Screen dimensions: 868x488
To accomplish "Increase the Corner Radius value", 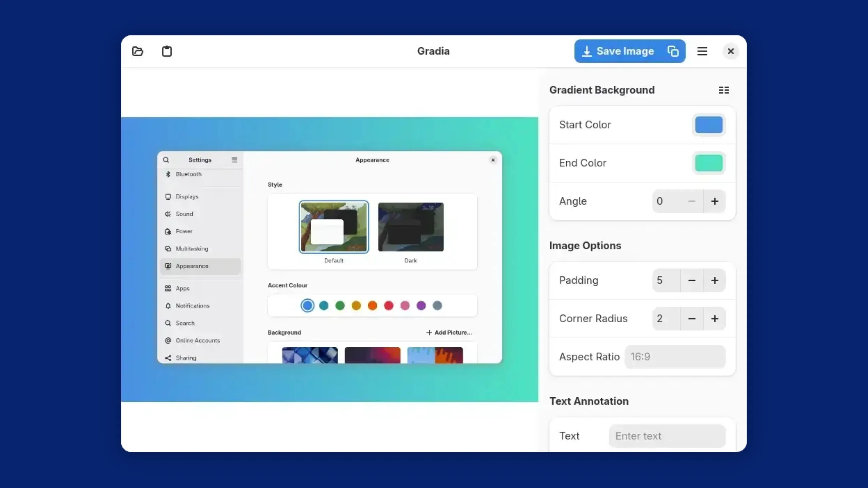I will (x=715, y=319).
